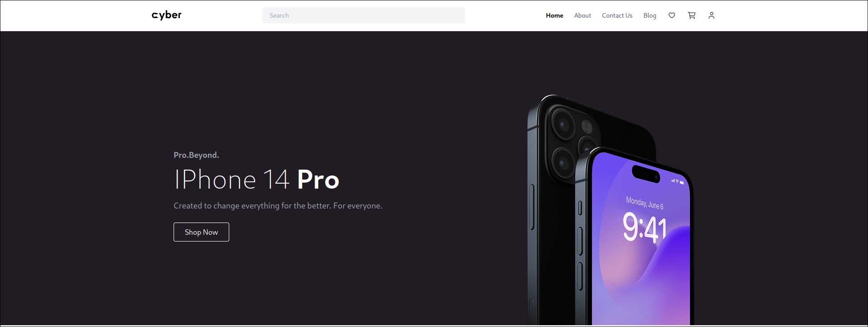
Task: Click the Created to change everything subtitle
Action: (278, 206)
